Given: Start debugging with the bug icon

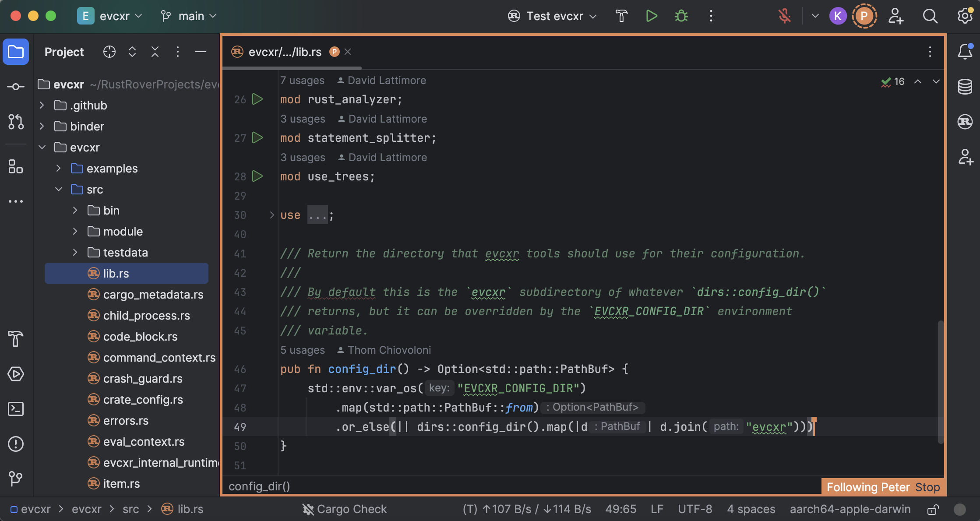Looking at the screenshot, I should click(x=680, y=16).
